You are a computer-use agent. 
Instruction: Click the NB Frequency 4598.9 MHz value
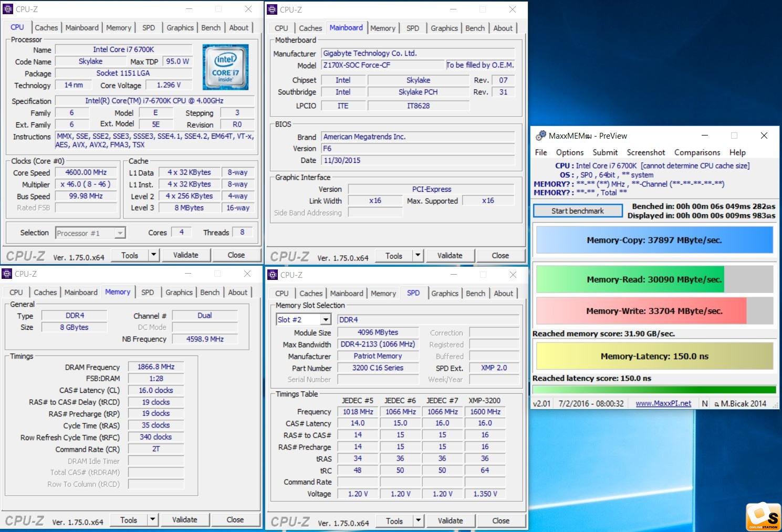205,339
